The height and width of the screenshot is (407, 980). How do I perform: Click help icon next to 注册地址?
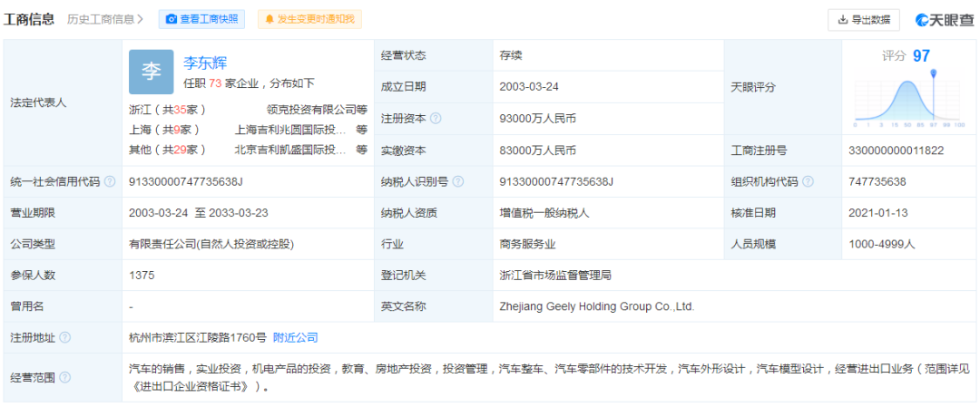point(65,338)
